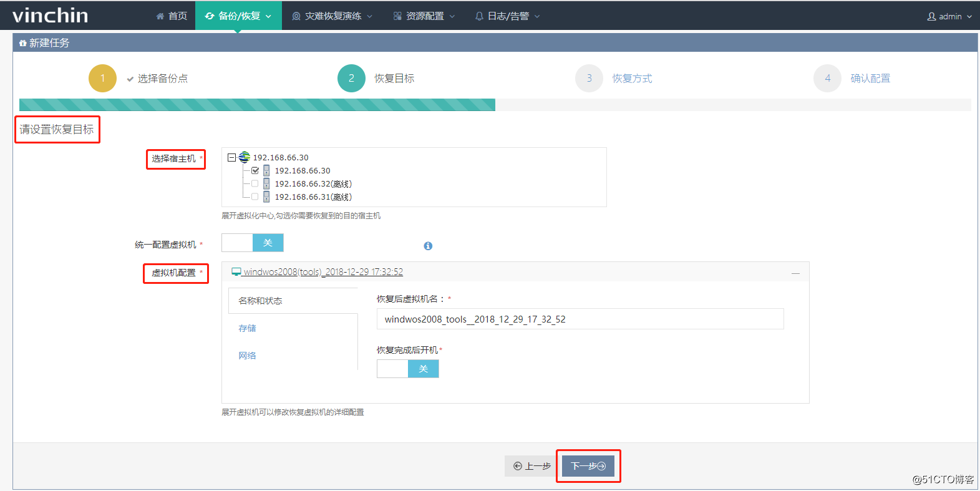This screenshot has width=980, height=491.
Task: Click the 展开虚拟机可以修改 hint text
Action: (x=293, y=412)
